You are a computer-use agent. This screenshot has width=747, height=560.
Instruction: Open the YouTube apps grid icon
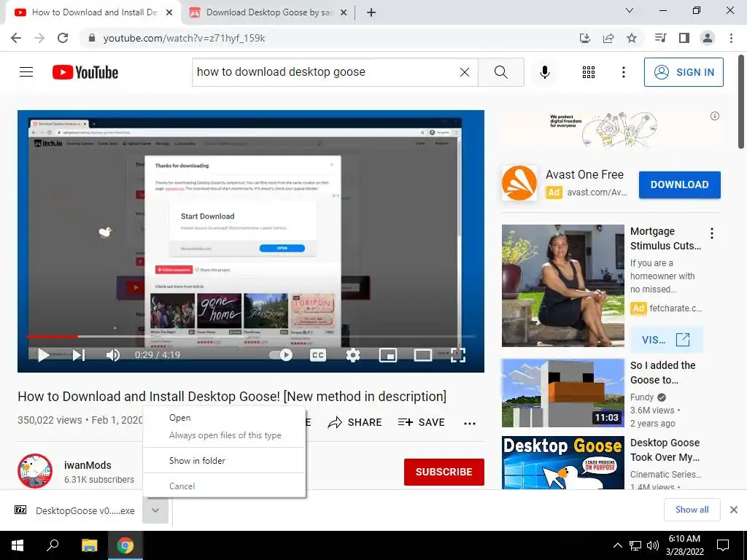coord(589,72)
